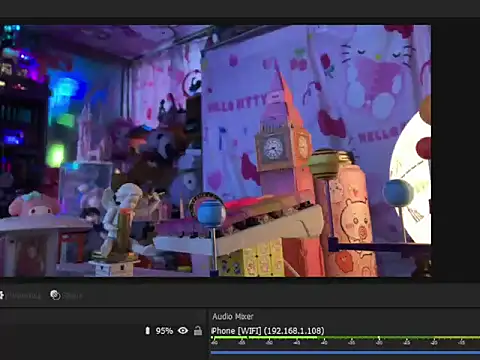Click the green audio level meter

tap(345, 338)
